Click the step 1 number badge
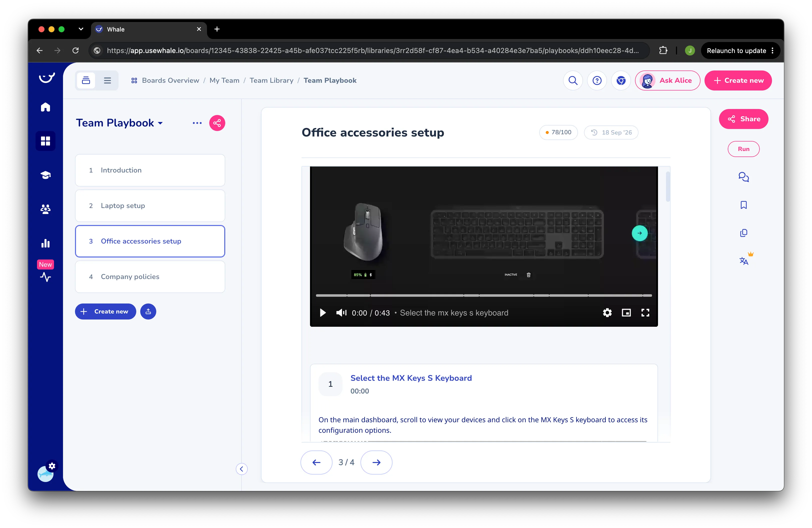Viewport: 812px width, 528px height. tap(330, 384)
